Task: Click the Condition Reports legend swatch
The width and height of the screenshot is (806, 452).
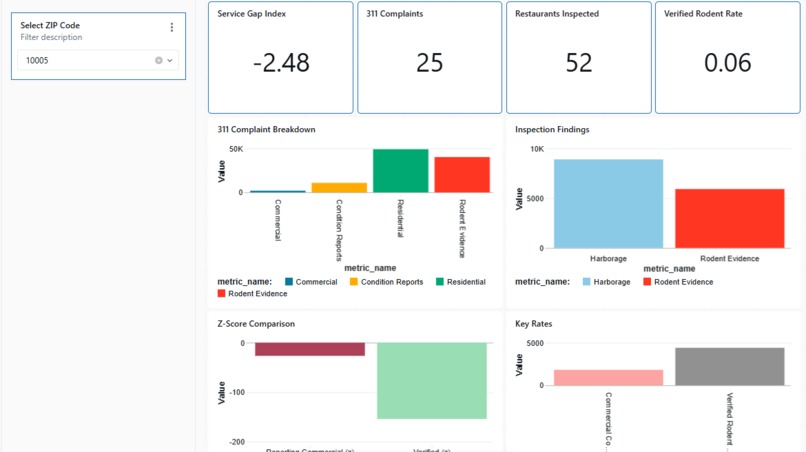Action: pyautogui.click(x=354, y=282)
